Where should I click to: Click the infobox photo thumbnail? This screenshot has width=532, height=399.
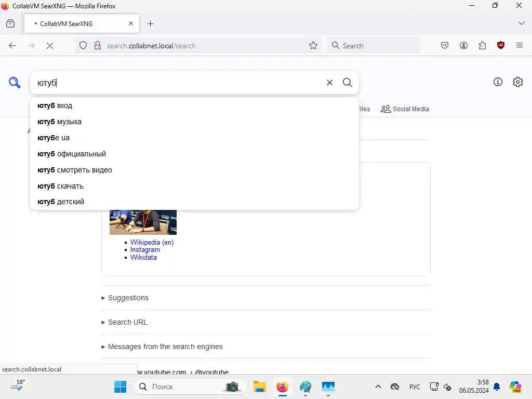click(143, 222)
